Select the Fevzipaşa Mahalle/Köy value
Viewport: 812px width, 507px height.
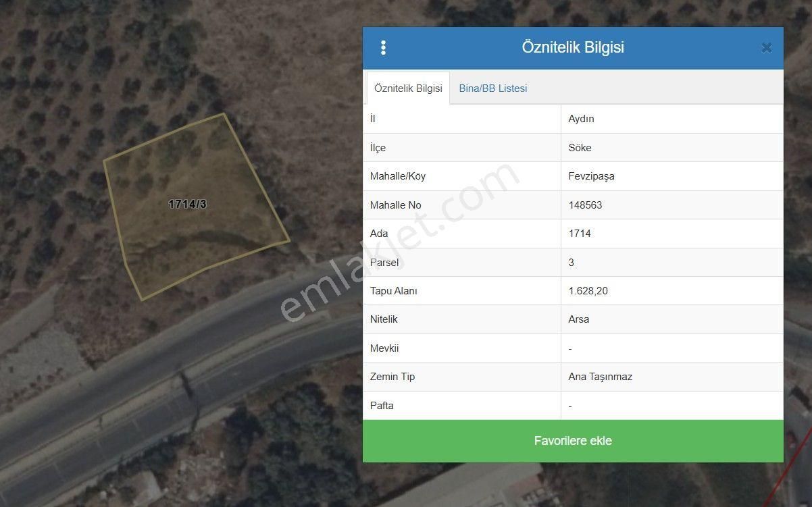(x=592, y=176)
